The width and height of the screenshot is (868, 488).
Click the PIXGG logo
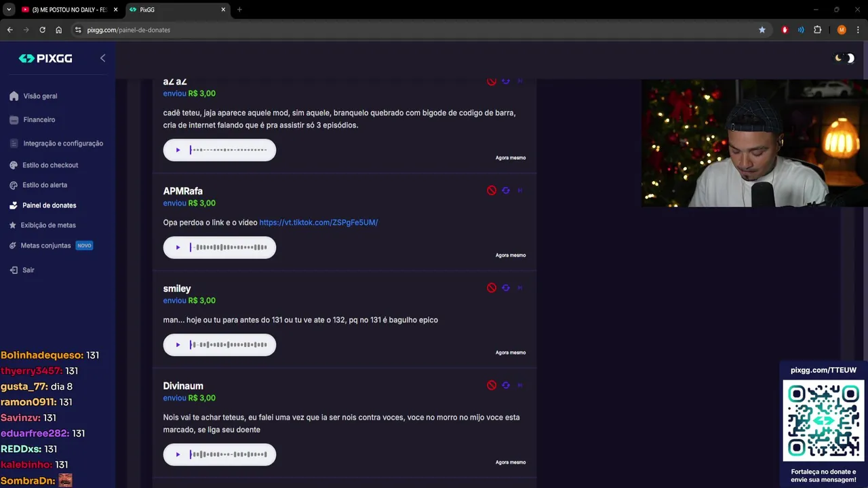click(45, 59)
